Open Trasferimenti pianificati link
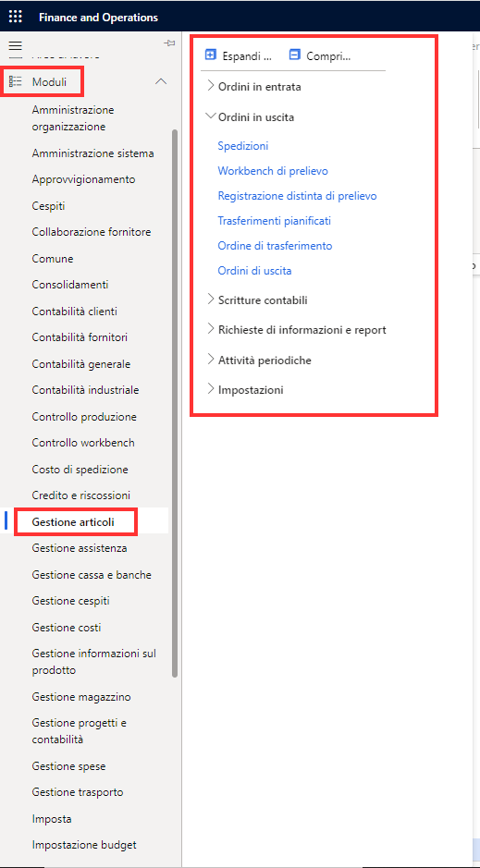The image size is (480, 868). 274,221
